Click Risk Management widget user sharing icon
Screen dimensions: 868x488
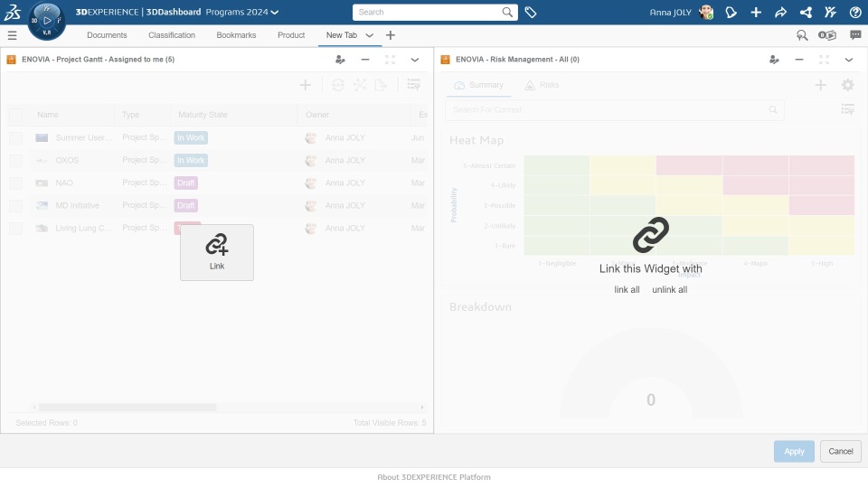coord(774,60)
